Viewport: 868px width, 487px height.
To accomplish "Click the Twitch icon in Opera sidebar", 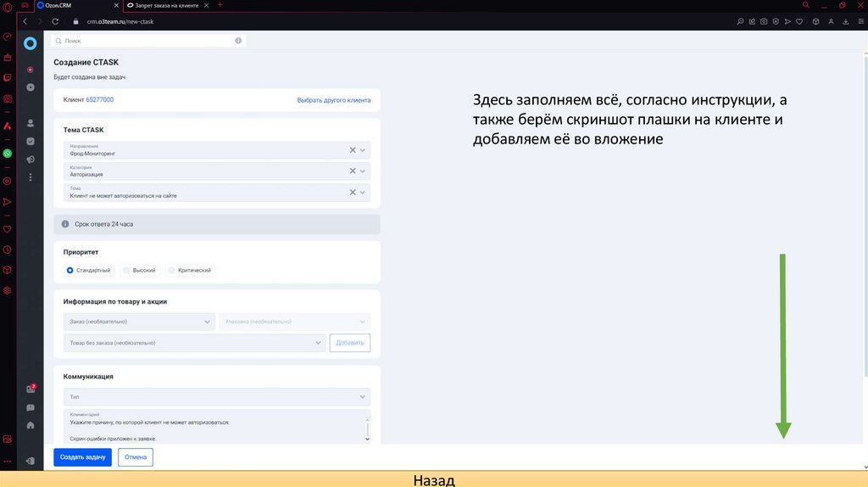I will coord(7,78).
